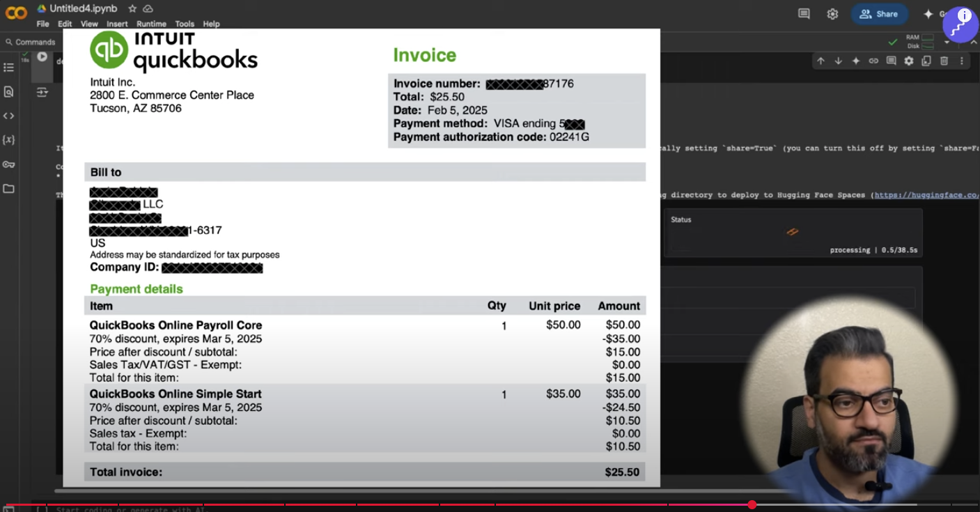This screenshot has width=980, height=512.
Task: Star the Untitled4.ipynb notebook
Action: tap(132, 8)
